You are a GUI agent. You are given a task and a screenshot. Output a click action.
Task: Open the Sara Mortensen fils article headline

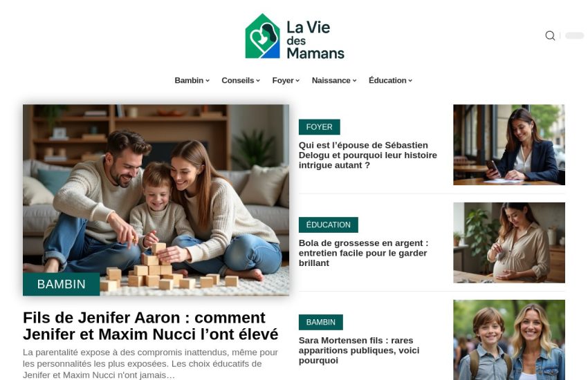pyautogui.click(x=359, y=350)
